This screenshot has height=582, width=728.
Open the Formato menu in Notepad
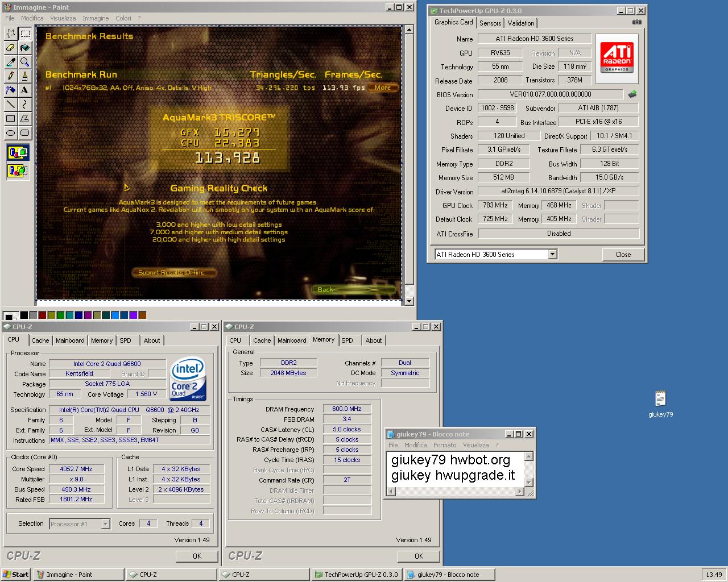pos(445,445)
